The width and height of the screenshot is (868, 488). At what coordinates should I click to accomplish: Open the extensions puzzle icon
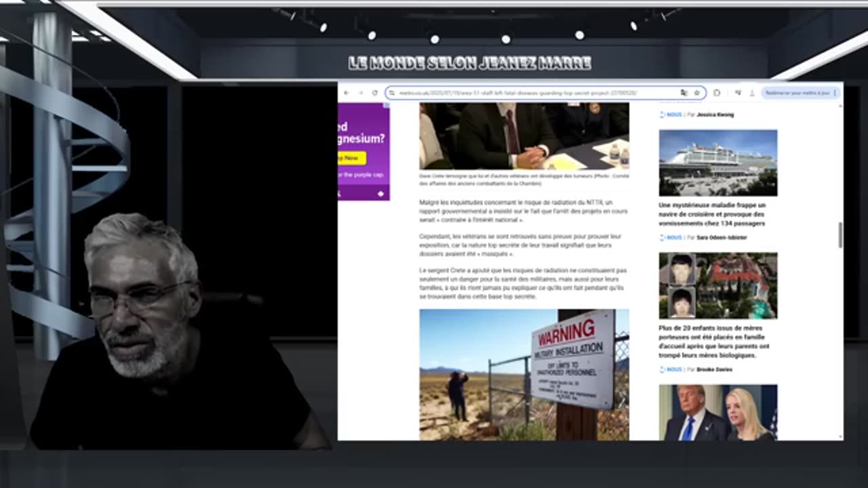[x=717, y=93]
